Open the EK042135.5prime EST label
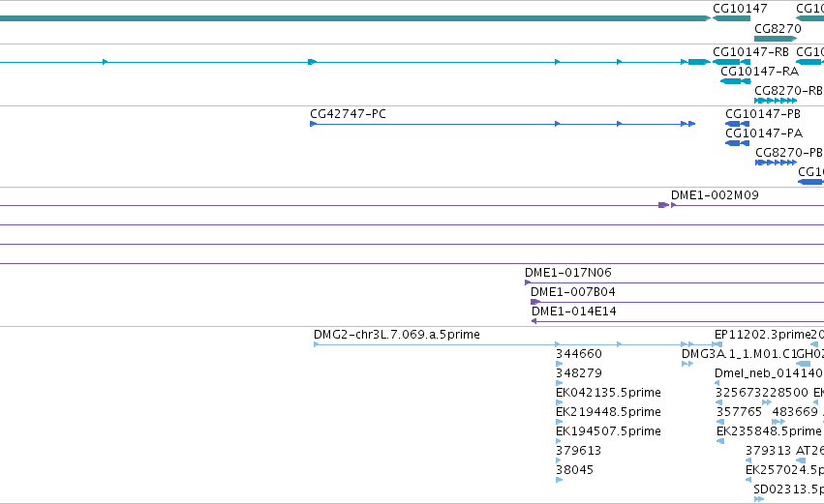Screen dimensions: 824x504 point(608,393)
